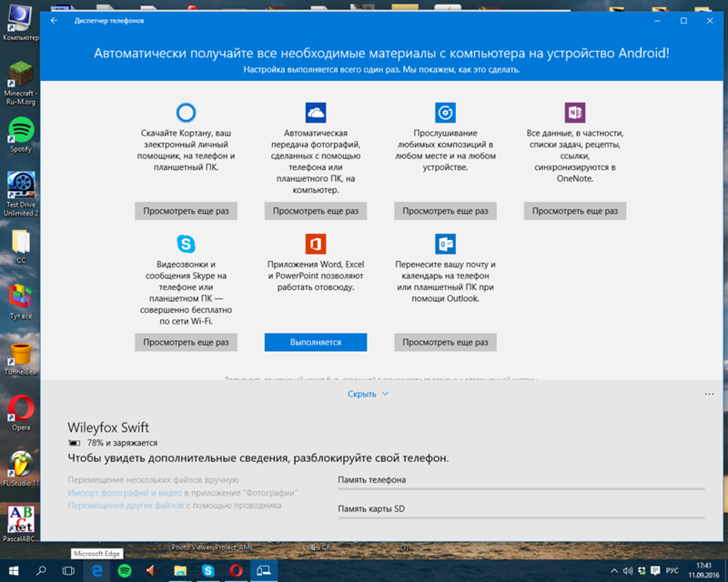Open the Action Center notifications icon
The height and width of the screenshot is (582, 728).
(x=655, y=571)
